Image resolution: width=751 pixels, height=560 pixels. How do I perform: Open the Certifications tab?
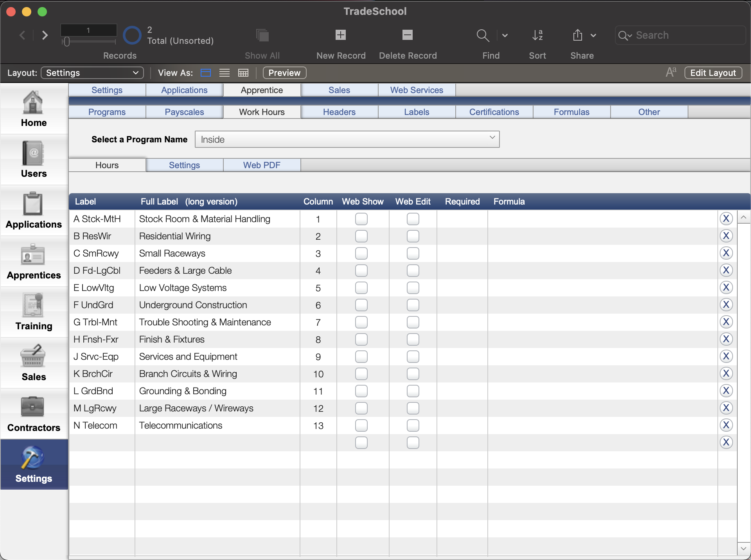coord(494,112)
